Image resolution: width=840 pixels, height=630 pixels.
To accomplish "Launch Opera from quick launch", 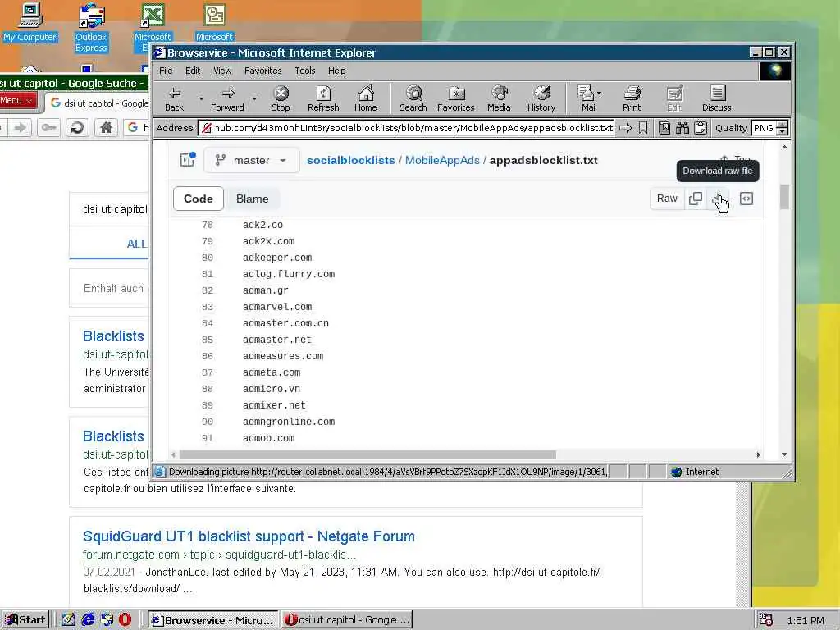I will [x=125, y=620].
